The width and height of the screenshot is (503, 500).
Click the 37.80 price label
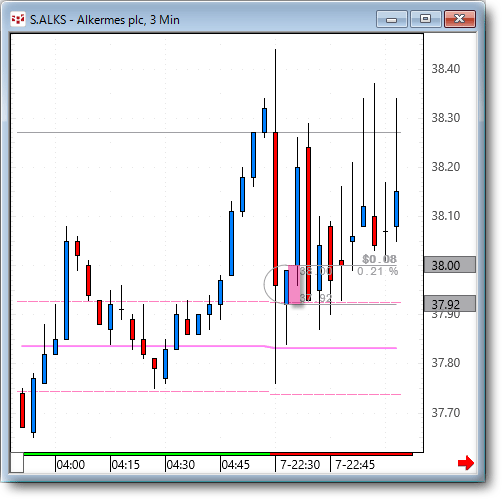[446, 363]
